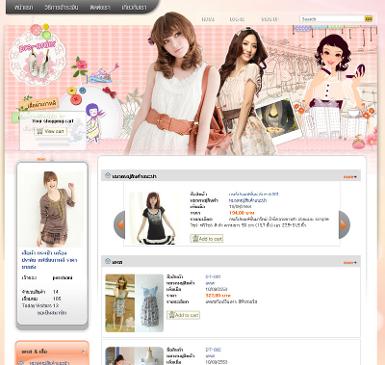This screenshot has height=365, width=385.
Task: Click the round shop logo with shoes
Action: tap(37, 57)
